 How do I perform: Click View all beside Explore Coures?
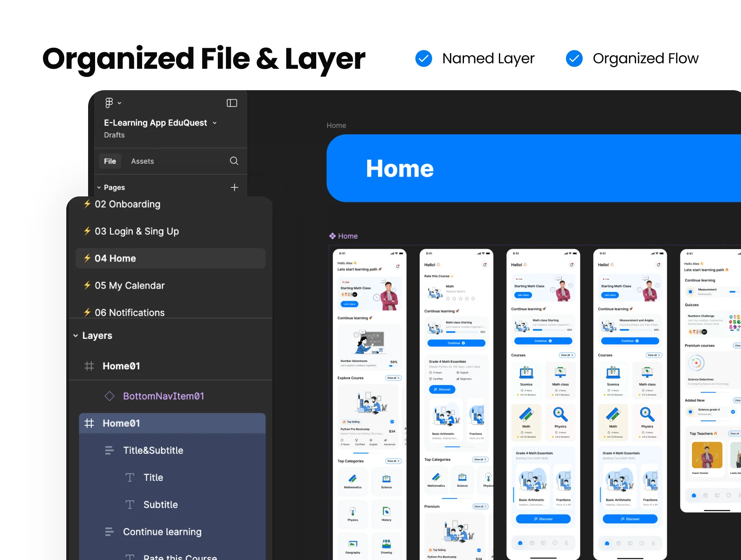(393, 378)
